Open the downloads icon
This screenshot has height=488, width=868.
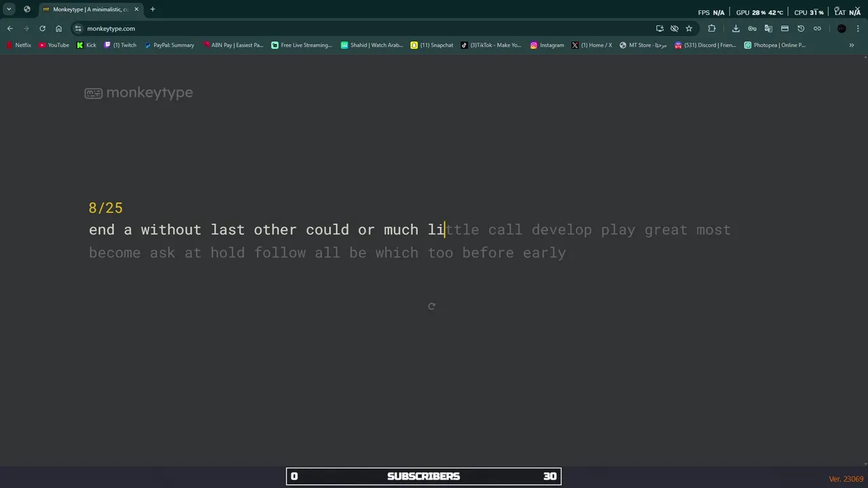click(x=736, y=28)
